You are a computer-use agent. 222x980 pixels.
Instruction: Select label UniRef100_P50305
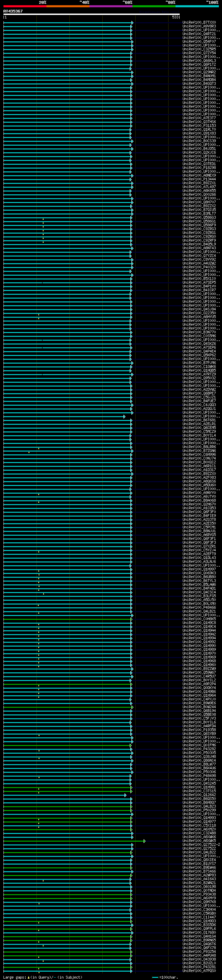pos(199,753)
